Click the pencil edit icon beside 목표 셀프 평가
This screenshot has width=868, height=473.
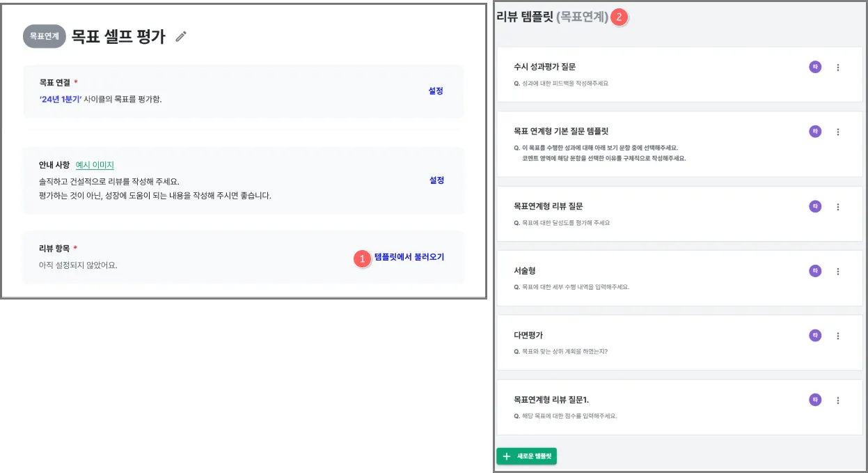coord(181,37)
